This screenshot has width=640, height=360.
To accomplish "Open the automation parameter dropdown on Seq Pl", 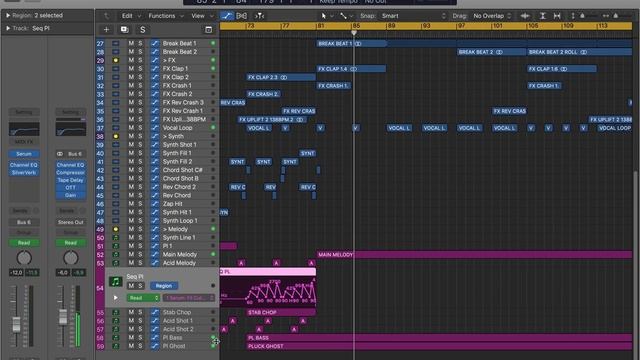I will 189,298.
